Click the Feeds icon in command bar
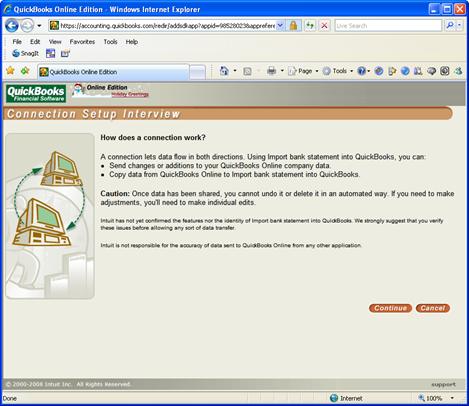The height and width of the screenshot is (406, 469). (x=247, y=71)
